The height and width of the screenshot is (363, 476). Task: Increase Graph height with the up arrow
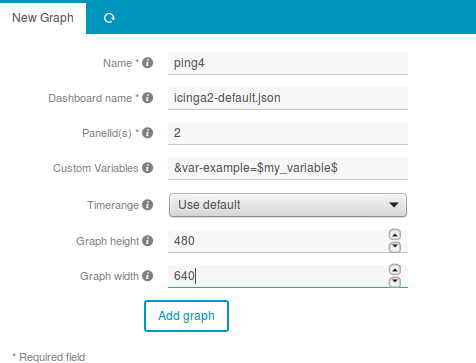coord(395,235)
